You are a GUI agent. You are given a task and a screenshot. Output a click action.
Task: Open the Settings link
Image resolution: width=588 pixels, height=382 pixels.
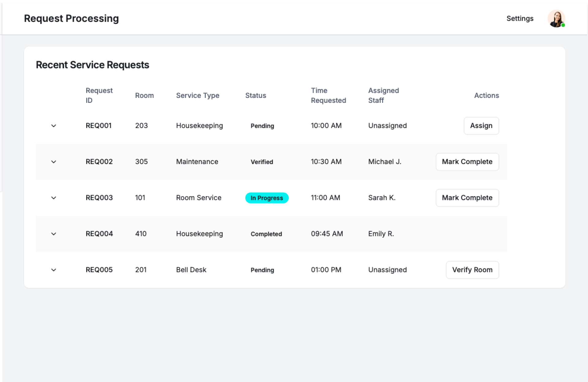[520, 19]
